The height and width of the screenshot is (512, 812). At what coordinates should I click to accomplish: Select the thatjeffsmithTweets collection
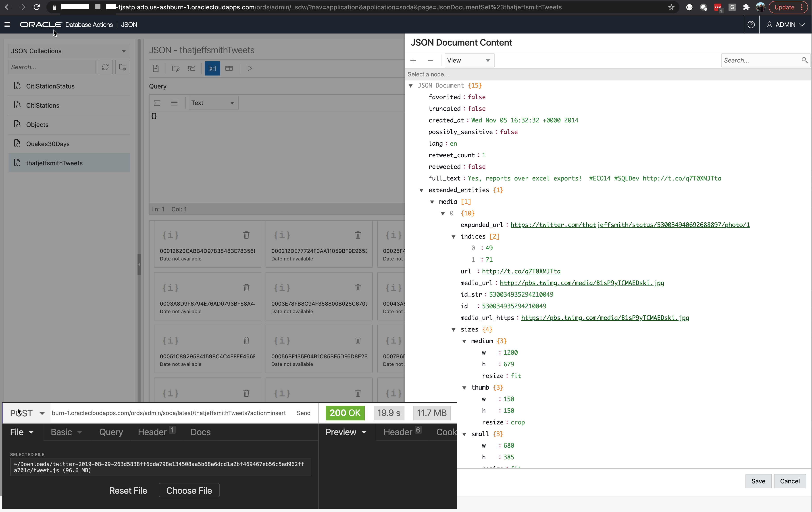pos(69,163)
